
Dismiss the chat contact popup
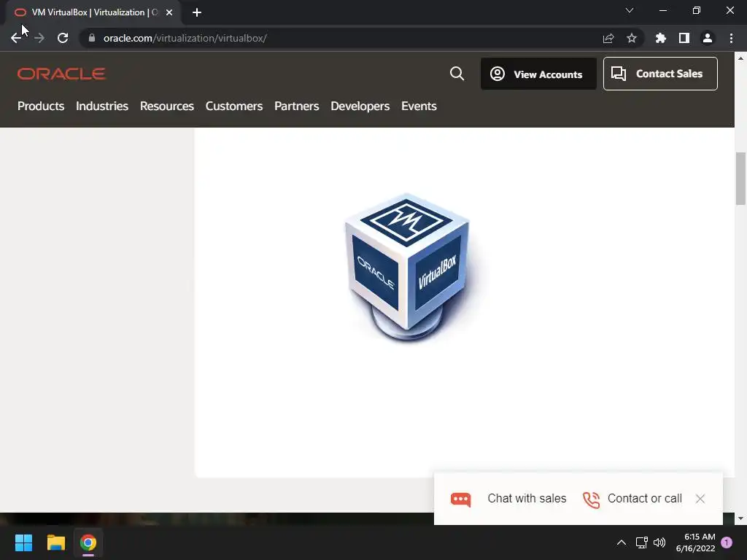point(700,499)
